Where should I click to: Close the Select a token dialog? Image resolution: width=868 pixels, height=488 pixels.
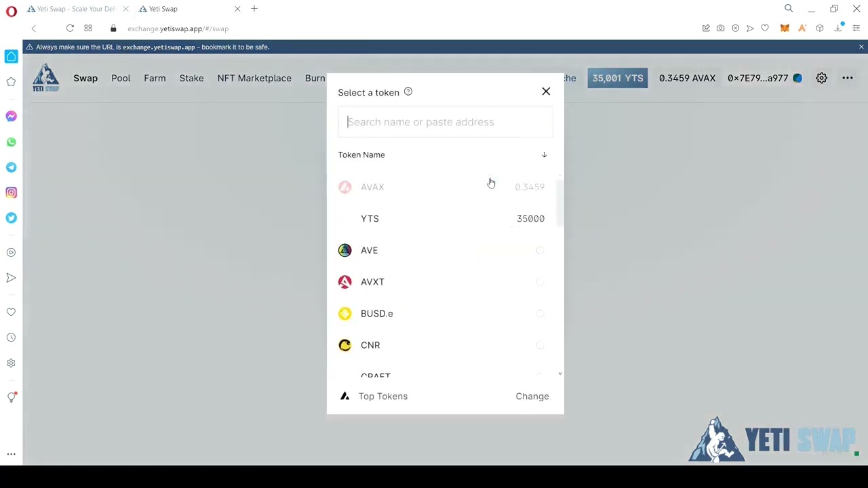click(x=546, y=91)
